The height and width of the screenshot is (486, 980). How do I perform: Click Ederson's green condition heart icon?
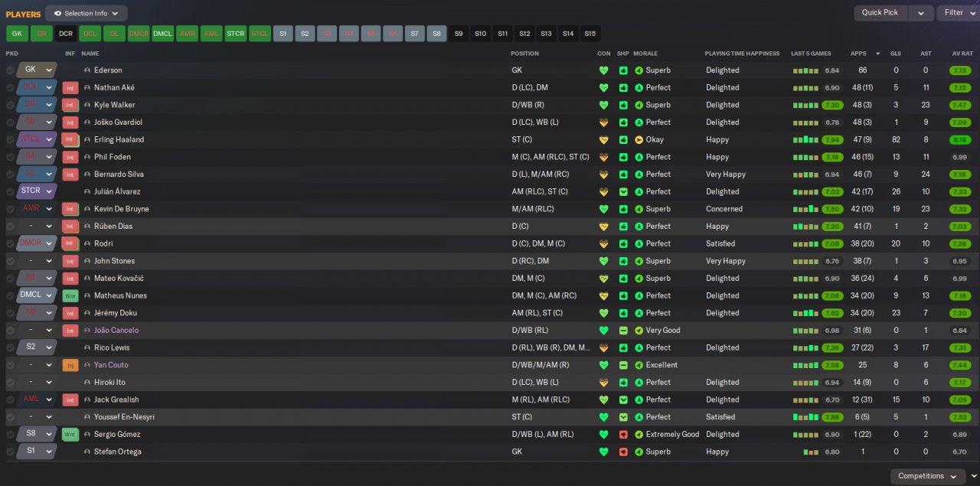(x=603, y=70)
